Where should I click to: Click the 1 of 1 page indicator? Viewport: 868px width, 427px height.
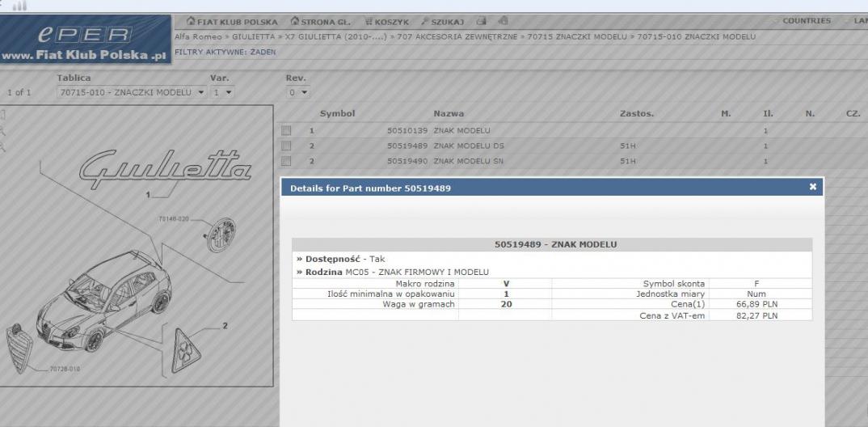pos(19,92)
